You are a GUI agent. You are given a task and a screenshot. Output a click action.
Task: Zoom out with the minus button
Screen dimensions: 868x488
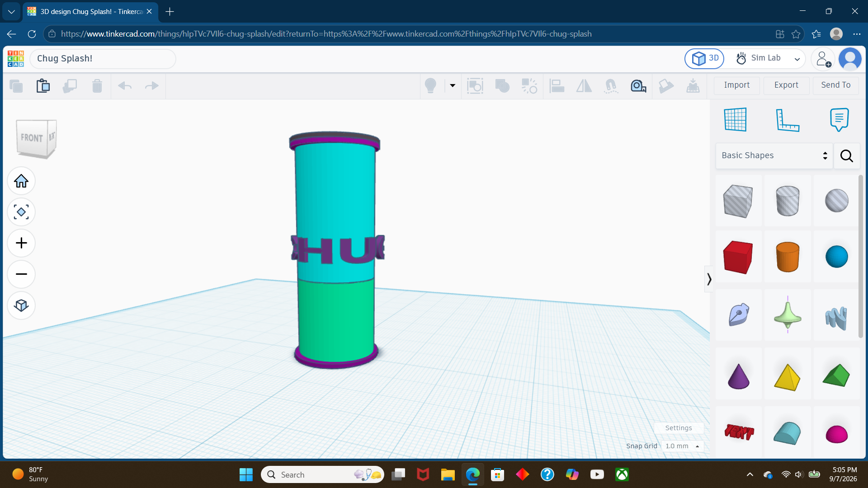(x=21, y=274)
